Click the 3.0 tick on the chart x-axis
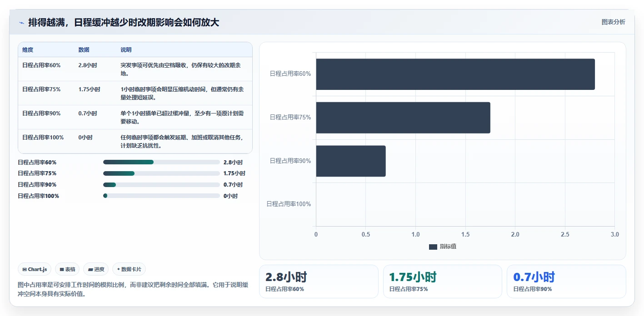 coord(614,235)
